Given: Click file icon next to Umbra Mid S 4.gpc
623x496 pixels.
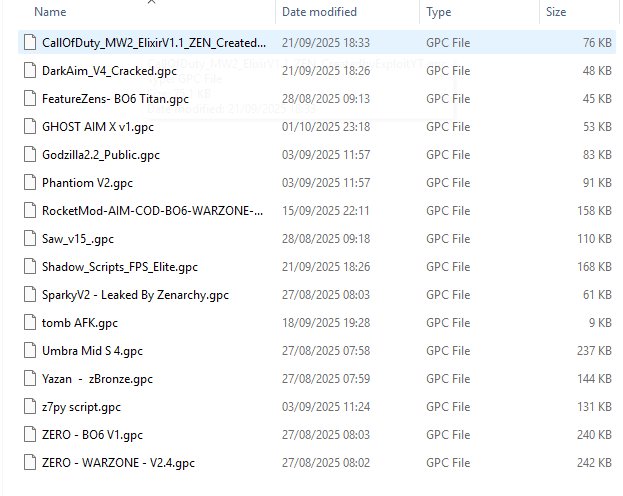Looking at the screenshot, I should click(30, 351).
